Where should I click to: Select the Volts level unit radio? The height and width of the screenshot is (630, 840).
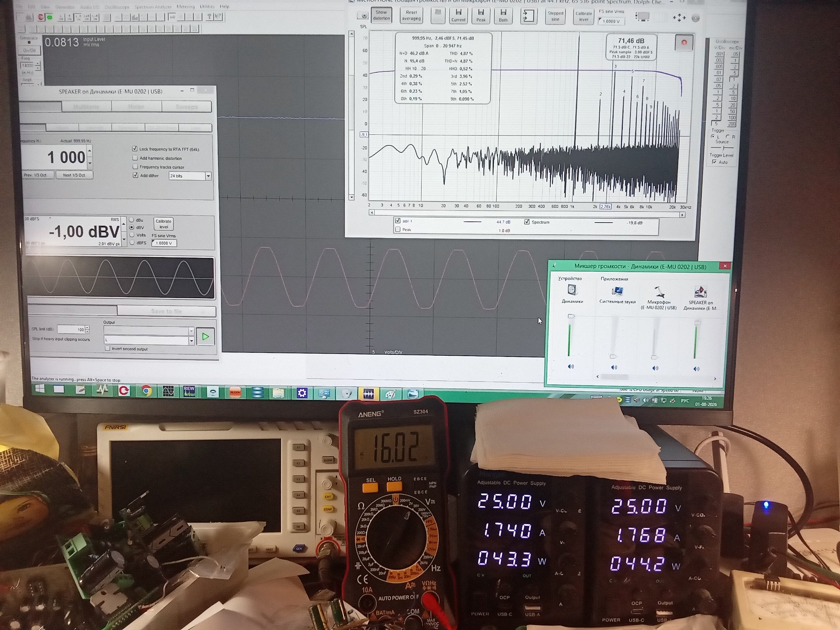(x=132, y=235)
